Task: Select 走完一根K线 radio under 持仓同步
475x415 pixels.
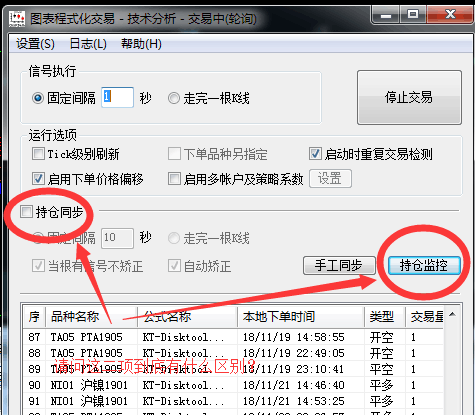Action: 174,238
